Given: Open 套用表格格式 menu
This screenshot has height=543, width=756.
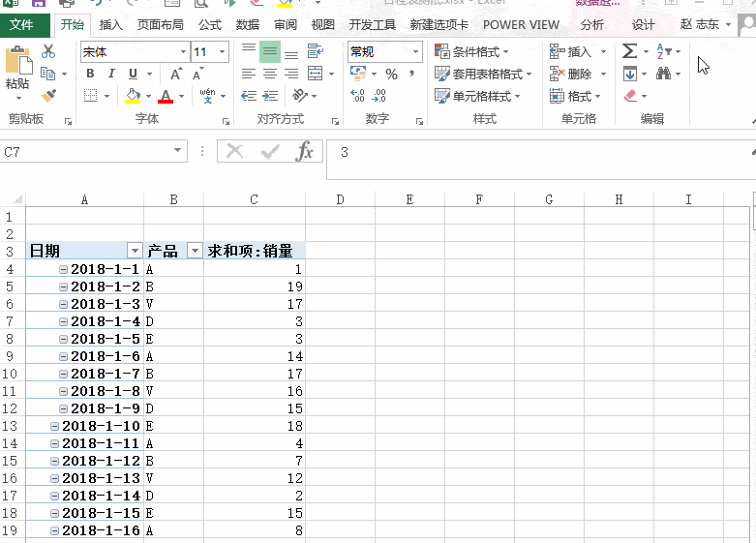Looking at the screenshot, I should click(483, 74).
